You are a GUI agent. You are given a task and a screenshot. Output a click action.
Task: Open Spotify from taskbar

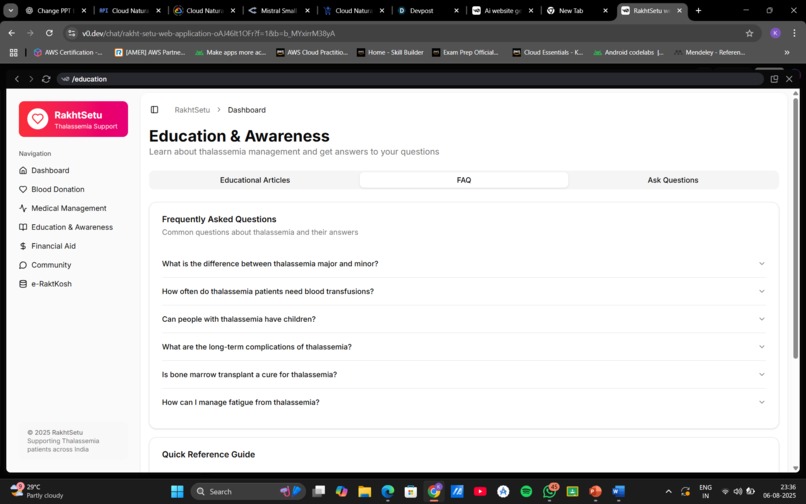click(x=526, y=492)
